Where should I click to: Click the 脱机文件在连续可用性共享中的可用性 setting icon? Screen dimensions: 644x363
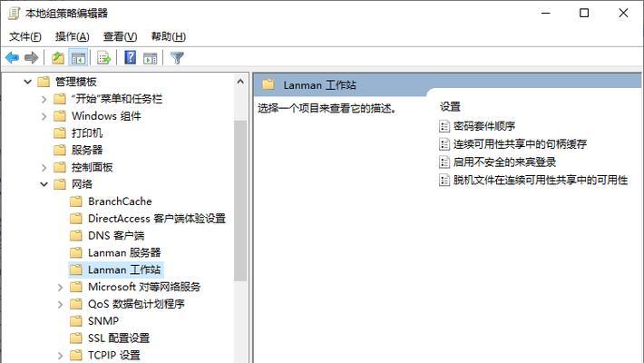(444, 180)
